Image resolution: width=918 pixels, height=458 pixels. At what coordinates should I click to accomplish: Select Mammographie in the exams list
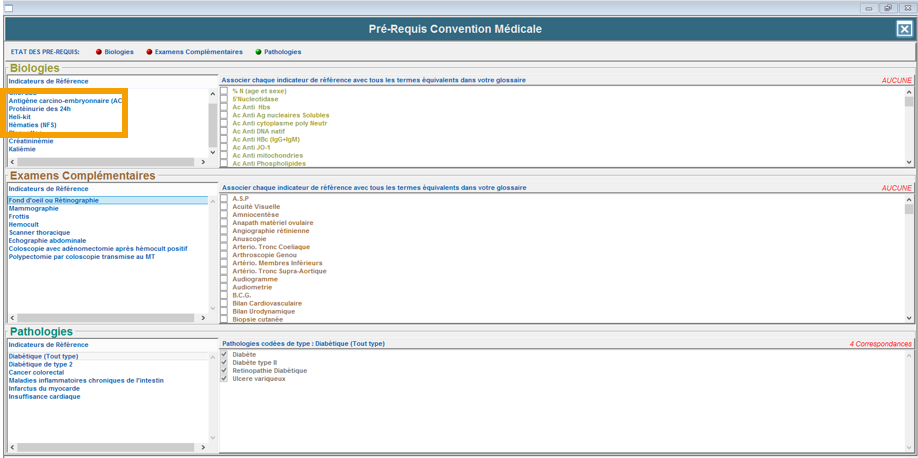tap(34, 209)
